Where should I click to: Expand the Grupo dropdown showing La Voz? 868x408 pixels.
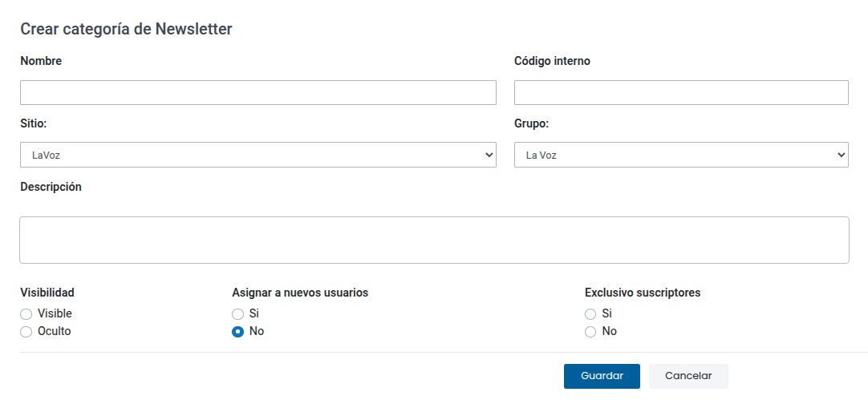pyautogui.click(x=680, y=155)
